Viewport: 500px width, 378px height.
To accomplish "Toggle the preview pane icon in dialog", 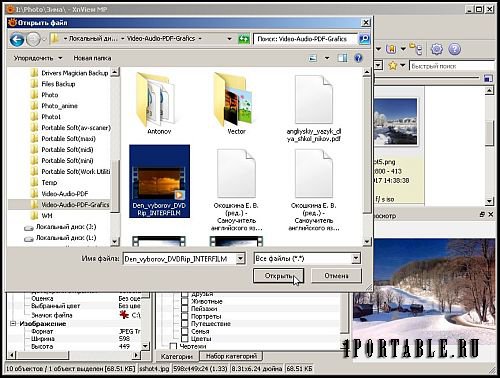I will [342, 58].
